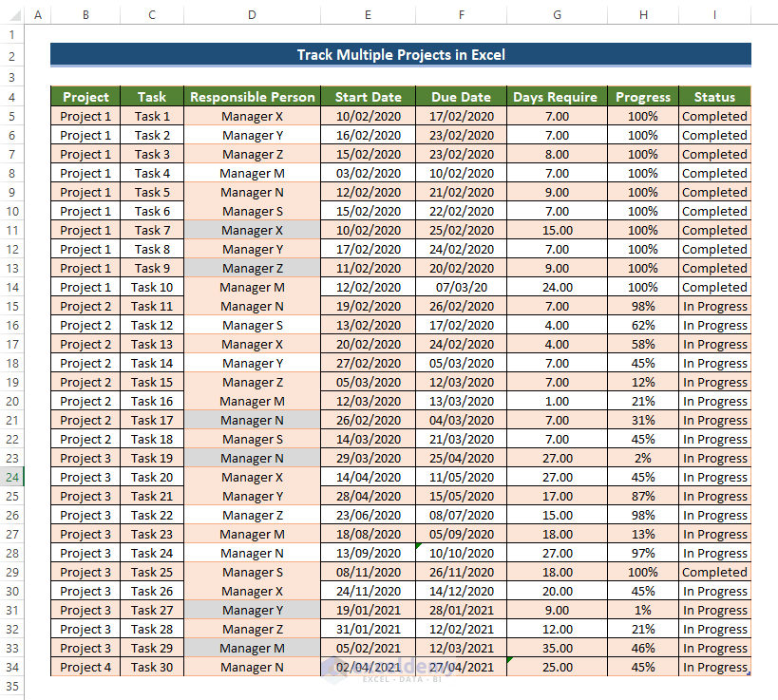Click the Responsible Person header cell
The height and width of the screenshot is (700, 778).
[x=251, y=97]
